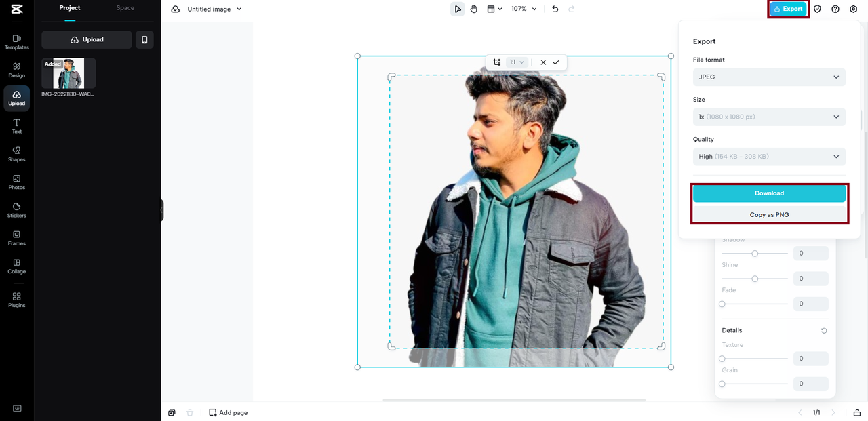Open the Frames sidebar panel

[17, 238]
